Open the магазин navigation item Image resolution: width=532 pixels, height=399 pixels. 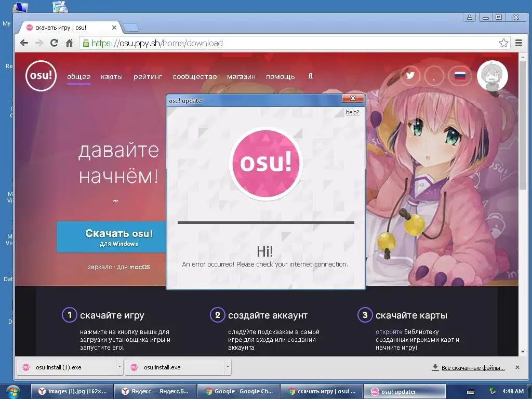[x=241, y=77]
